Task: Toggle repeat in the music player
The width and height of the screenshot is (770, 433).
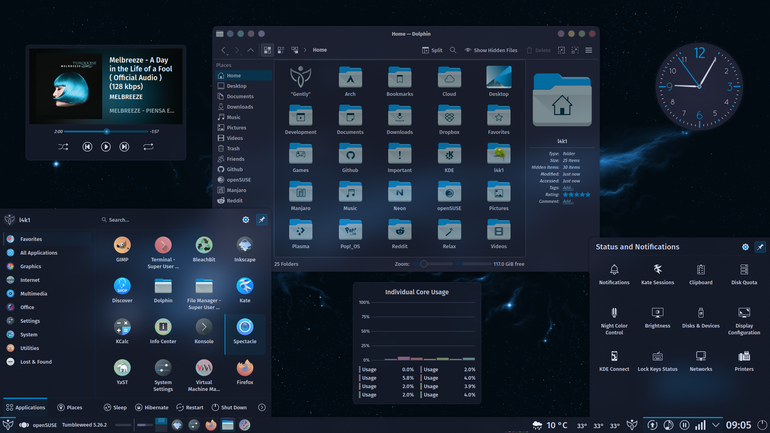Action: tap(148, 147)
